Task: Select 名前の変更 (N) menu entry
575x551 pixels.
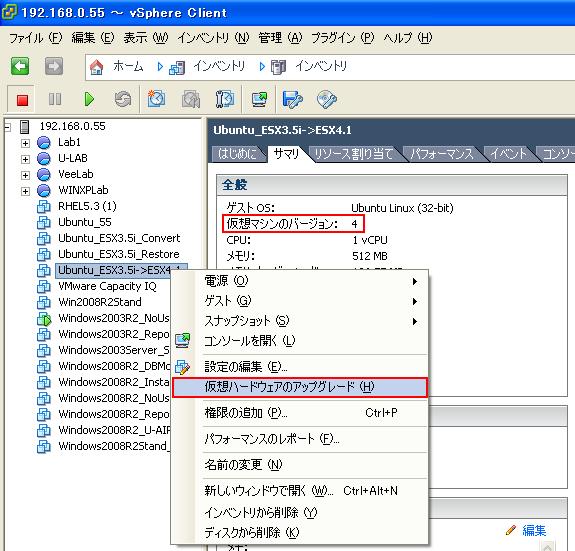Action: 300,465
